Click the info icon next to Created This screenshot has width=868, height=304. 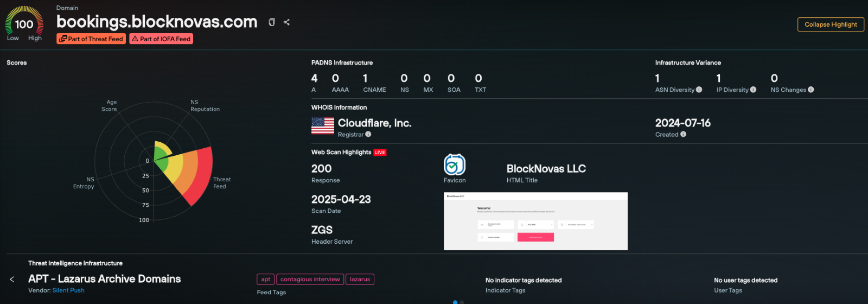[683, 134]
